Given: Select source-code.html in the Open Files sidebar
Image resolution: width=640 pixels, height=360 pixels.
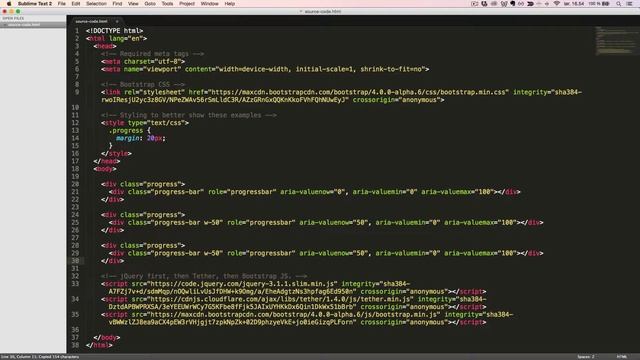Looking at the screenshot, I should click(x=33, y=25).
